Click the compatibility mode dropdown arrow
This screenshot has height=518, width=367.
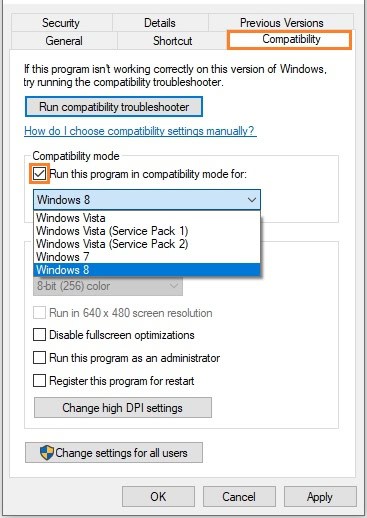(252, 200)
